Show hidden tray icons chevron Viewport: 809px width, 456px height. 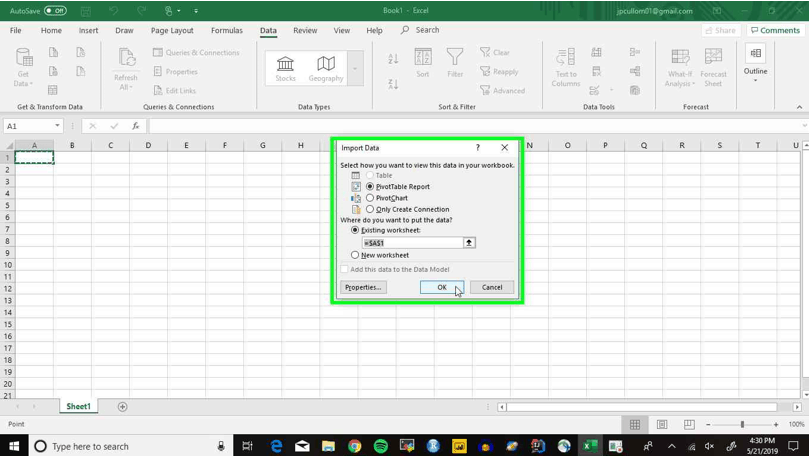671,446
